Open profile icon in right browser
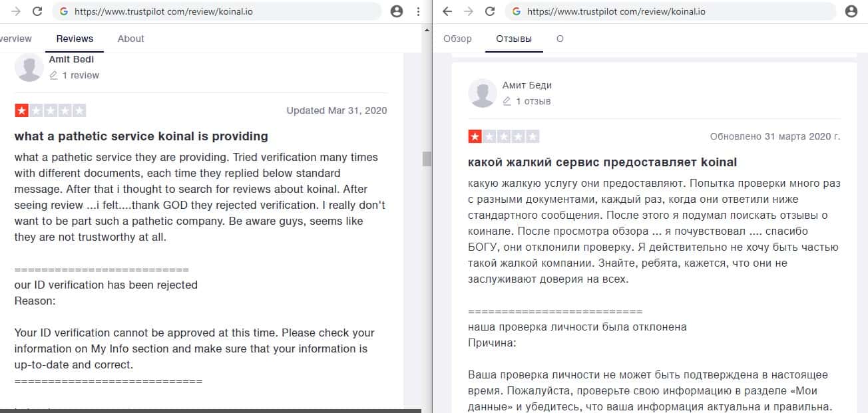Screen dimensions: 868x413 (851, 11)
